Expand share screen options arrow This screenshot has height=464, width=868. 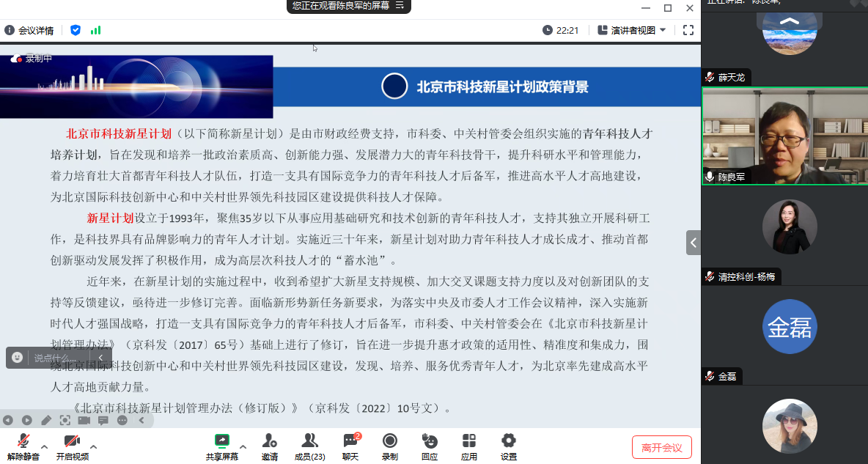[x=243, y=446]
